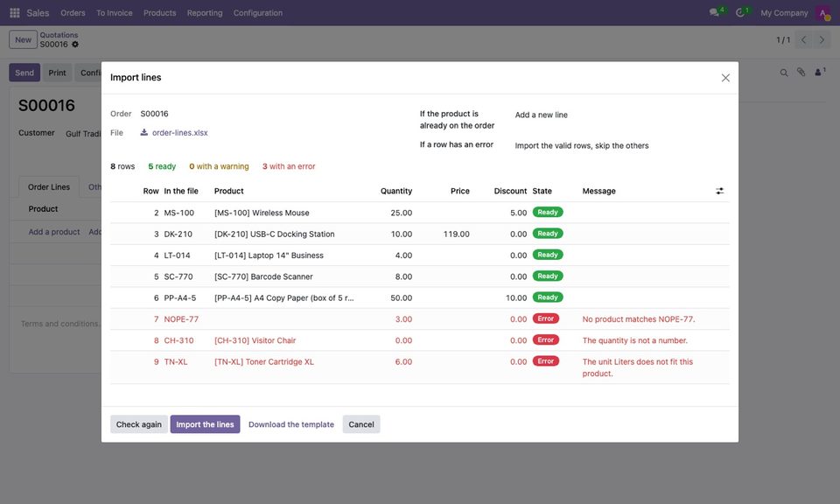Click the [MS-100] Wireless Mouse product
Viewport: 840px width, 504px height.
tap(262, 213)
